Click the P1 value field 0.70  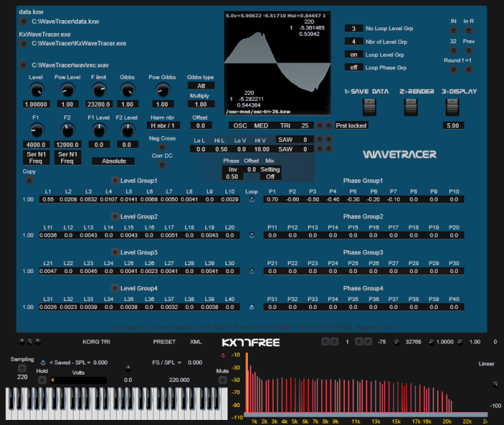(272, 200)
